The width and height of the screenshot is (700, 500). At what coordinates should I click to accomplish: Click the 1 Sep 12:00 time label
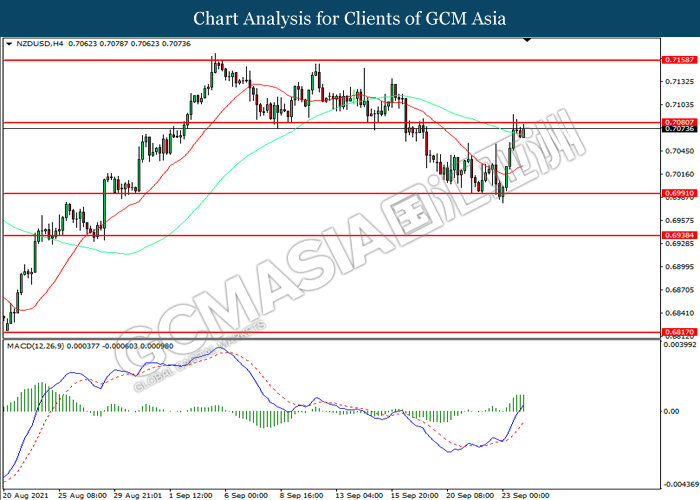coord(191,496)
